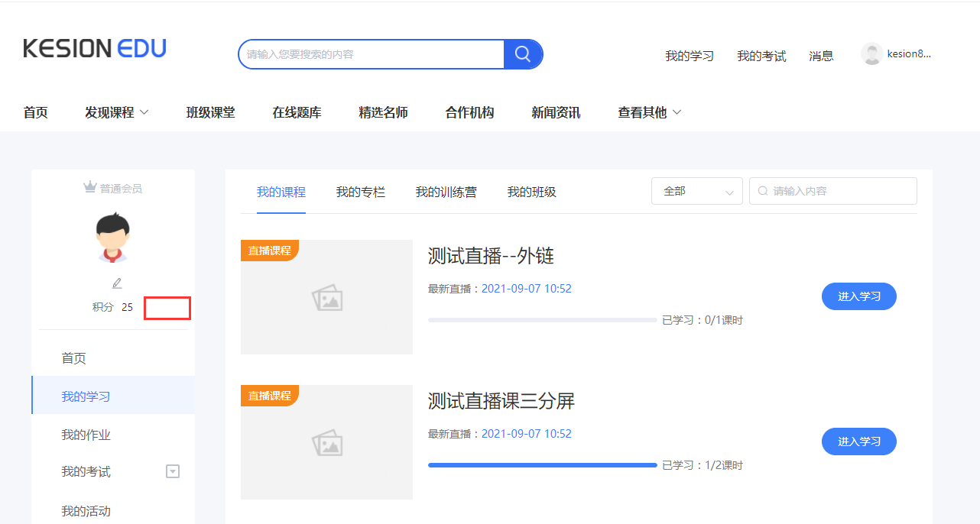
Task: Focus the main site search input
Action: [x=372, y=54]
